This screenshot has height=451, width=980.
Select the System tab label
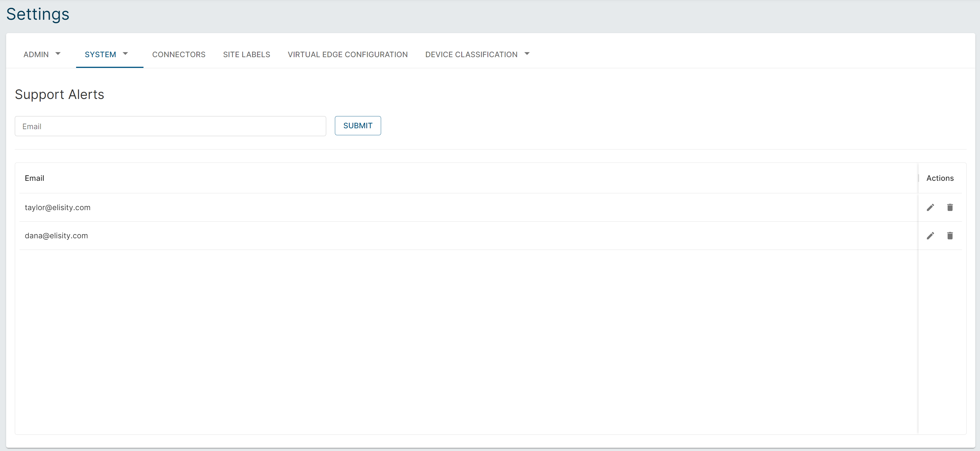tap(100, 54)
